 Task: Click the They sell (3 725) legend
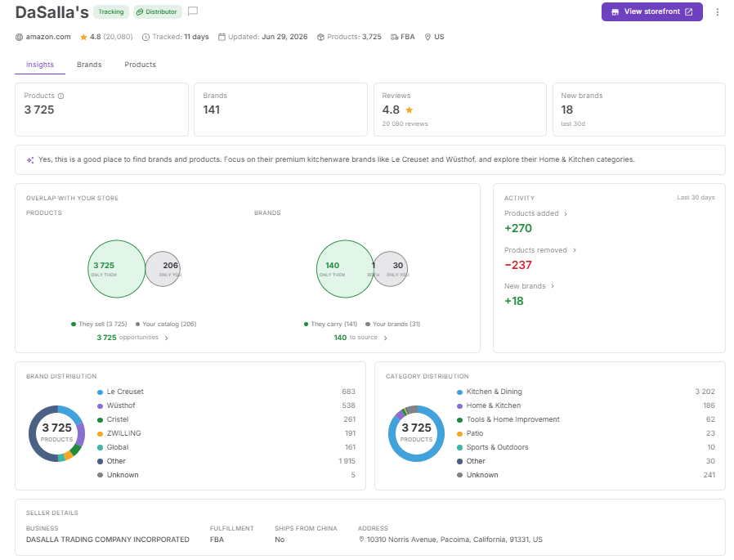(99, 324)
